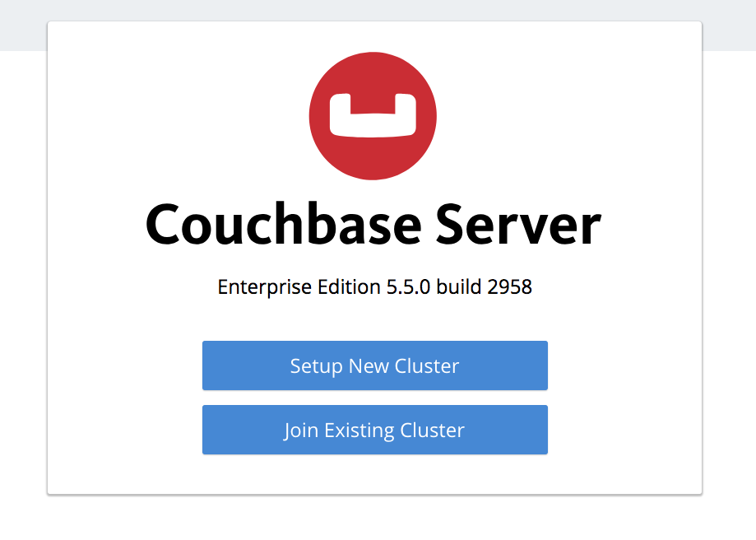Click empty white area left of the buttons
The height and width of the screenshot is (540, 756).
point(125,397)
